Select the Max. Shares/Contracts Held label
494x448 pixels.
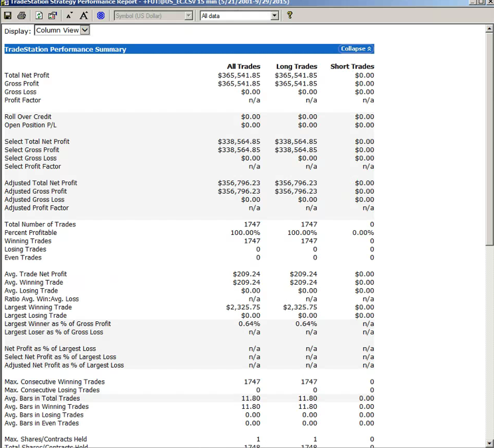[x=46, y=439]
